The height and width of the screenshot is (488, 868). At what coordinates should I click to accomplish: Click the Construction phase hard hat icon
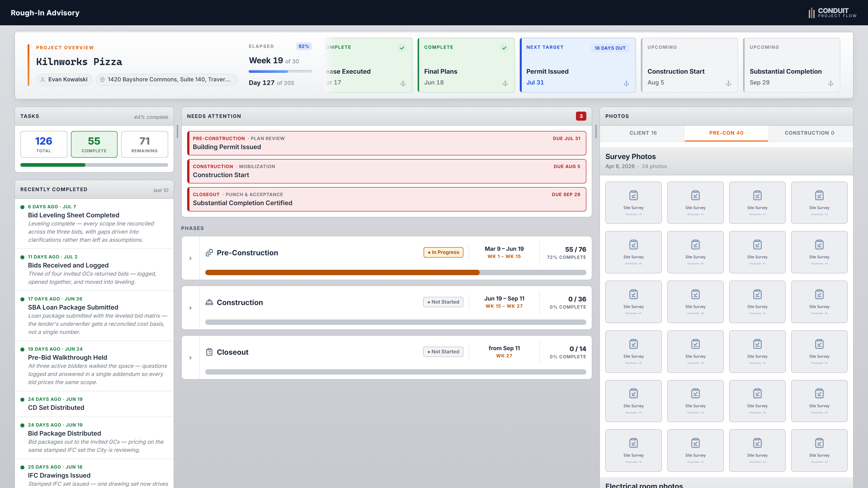tap(209, 302)
